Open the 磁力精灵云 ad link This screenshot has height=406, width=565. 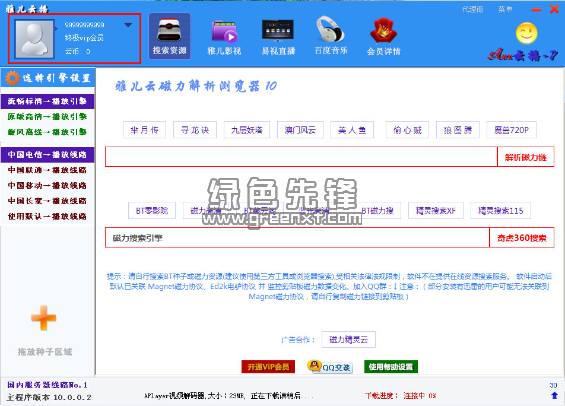tap(348, 339)
